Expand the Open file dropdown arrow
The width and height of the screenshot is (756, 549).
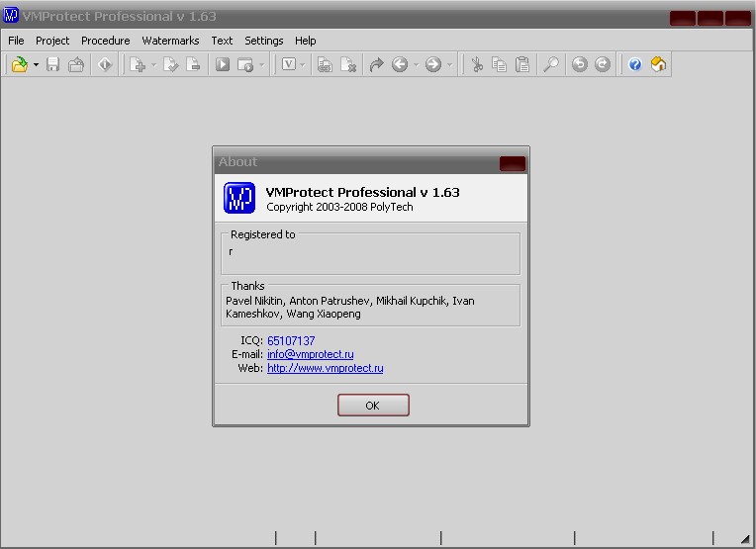pos(37,64)
